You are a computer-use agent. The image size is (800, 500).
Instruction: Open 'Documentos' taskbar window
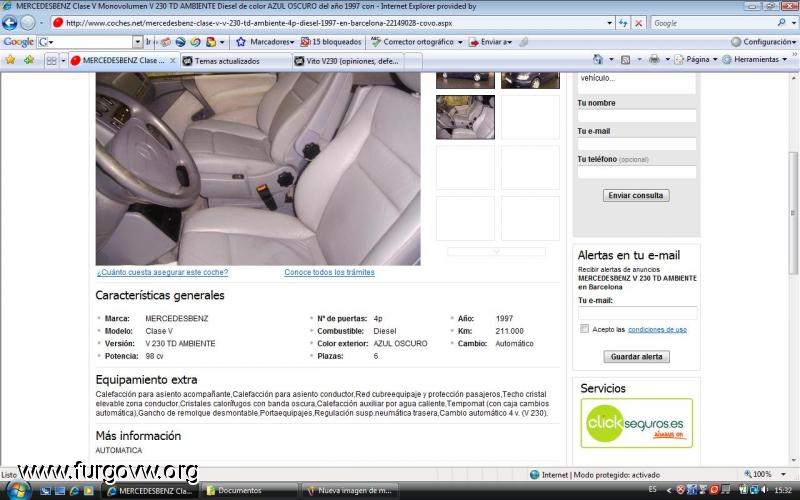(250, 491)
